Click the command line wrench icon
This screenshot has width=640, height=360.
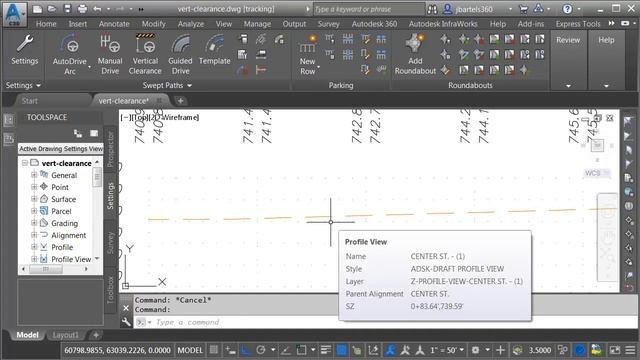click(126, 322)
